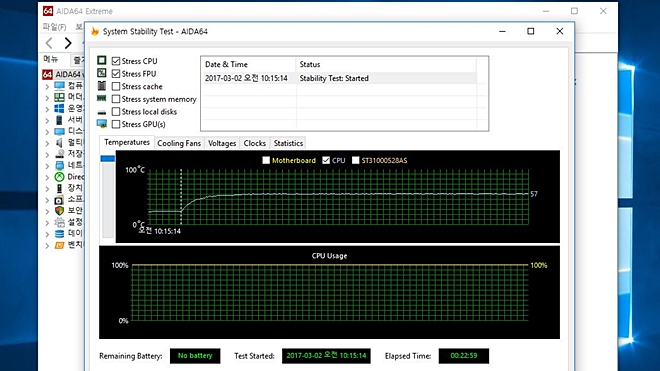
Task: Click the back arrow in AIDA64 Extreme toolbar
Action: click(49, 43)
